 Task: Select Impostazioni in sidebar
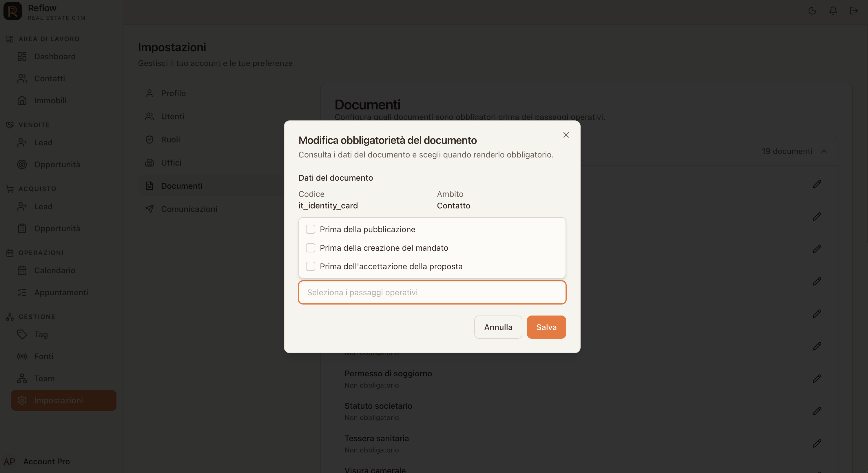click(x=64, y=400)
